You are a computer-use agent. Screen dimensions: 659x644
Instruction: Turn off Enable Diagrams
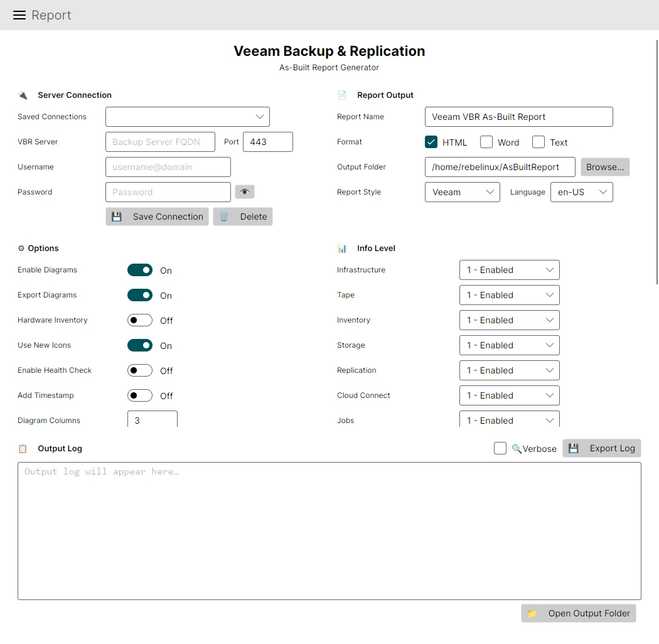click(x=139, y=270)
